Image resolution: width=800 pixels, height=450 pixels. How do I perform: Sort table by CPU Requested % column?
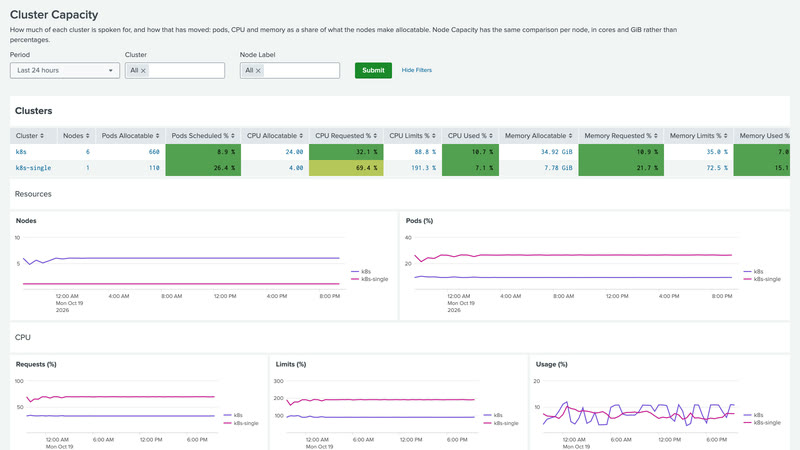[x=346, y=136]
